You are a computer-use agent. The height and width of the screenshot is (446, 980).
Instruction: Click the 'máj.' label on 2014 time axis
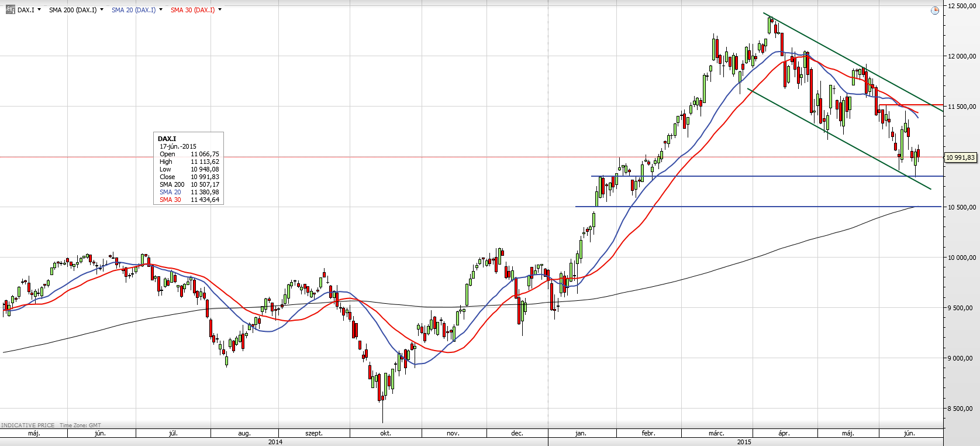[34, 434]
